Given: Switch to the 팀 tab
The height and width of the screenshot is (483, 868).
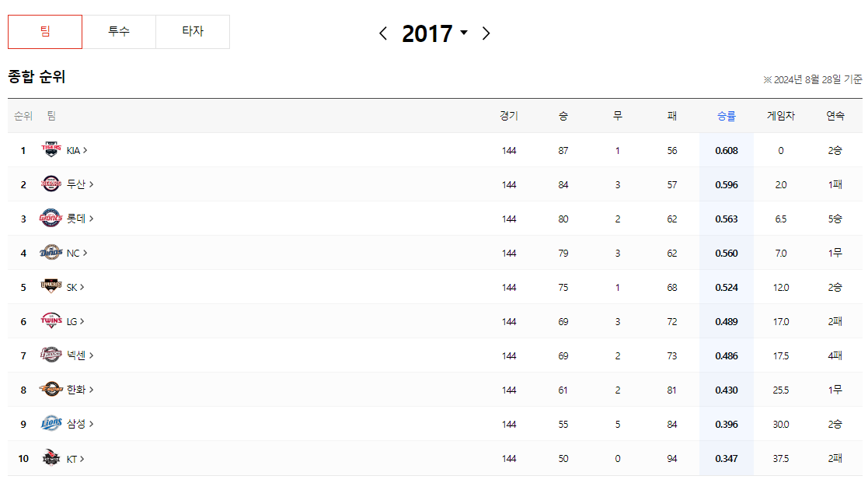Looking at the screenshot, I should tap(44, 32).
